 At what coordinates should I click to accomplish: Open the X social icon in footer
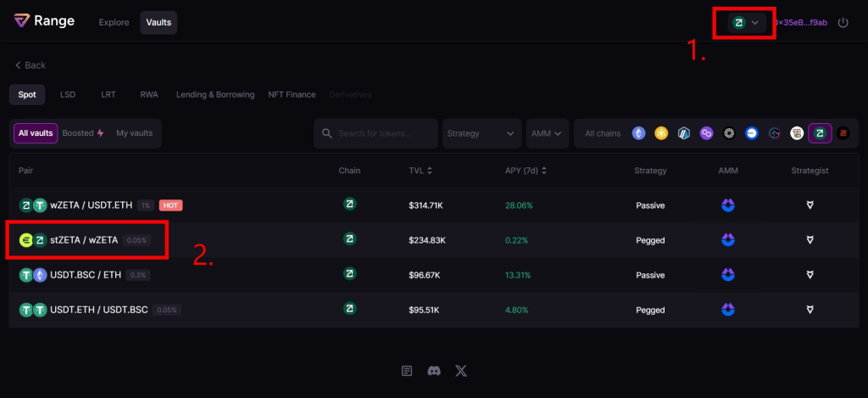coord(461,371)
